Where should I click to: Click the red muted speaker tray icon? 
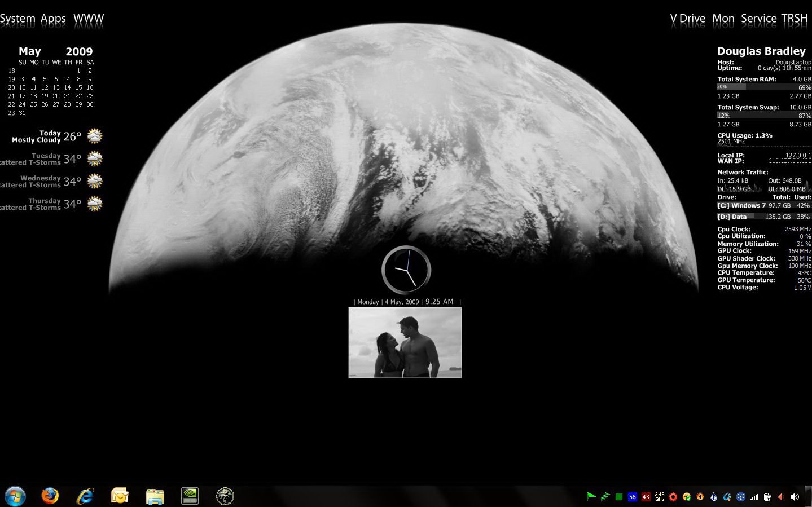782,497
